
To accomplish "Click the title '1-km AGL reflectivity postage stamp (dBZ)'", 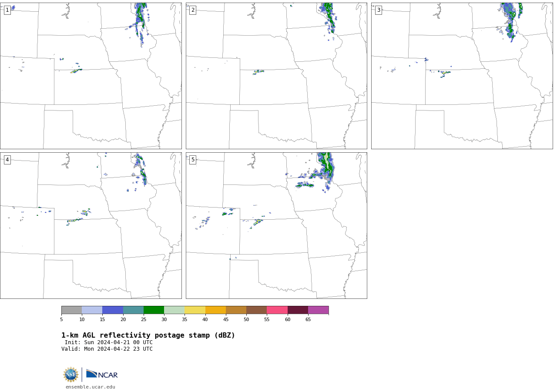I will pos(148,335).
